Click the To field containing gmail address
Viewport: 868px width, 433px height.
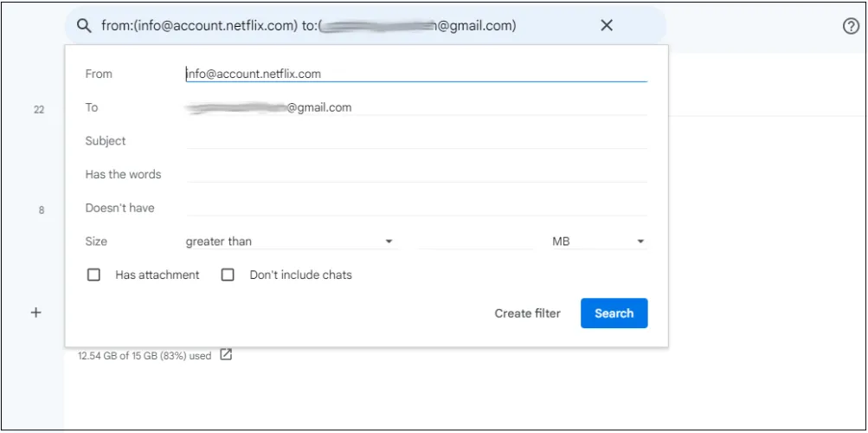pos(415,107)
